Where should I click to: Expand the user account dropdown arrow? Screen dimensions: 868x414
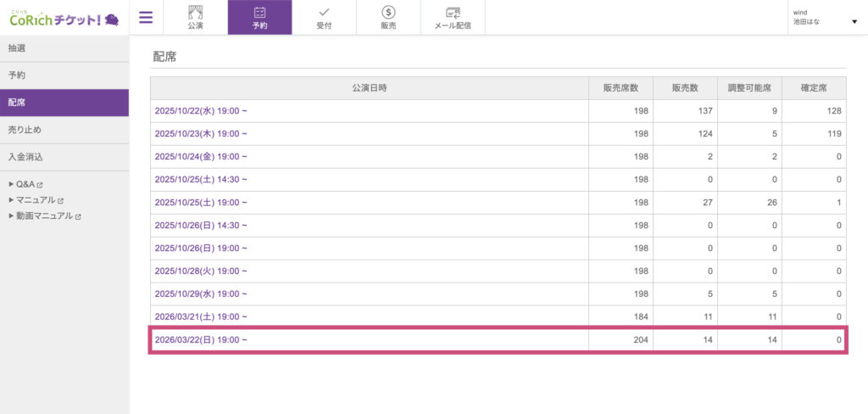[854, 21]
